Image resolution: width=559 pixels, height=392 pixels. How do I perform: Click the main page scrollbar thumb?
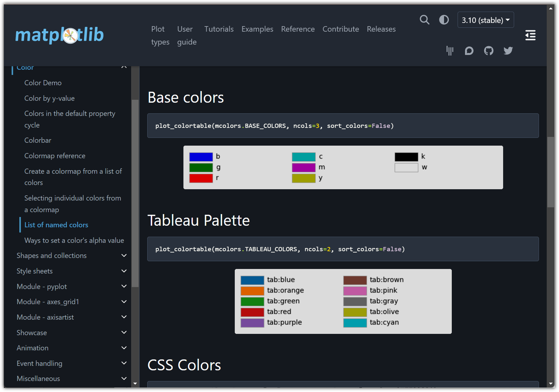click(x=551, y=172)
